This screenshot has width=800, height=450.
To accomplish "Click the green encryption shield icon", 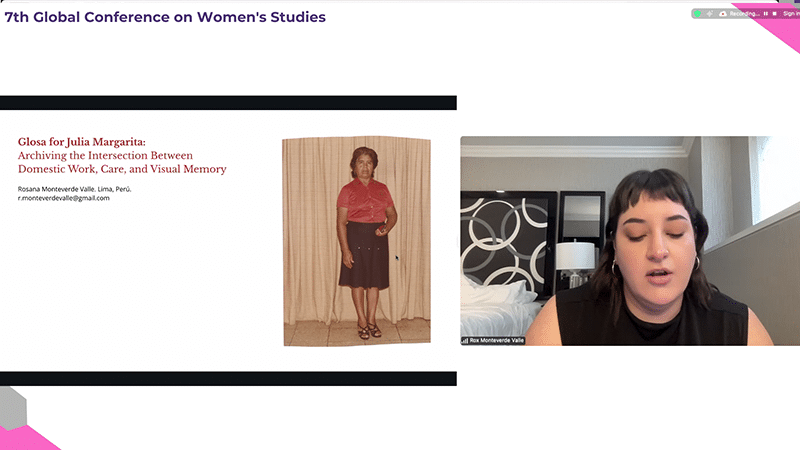I will (x=697, y=14).
